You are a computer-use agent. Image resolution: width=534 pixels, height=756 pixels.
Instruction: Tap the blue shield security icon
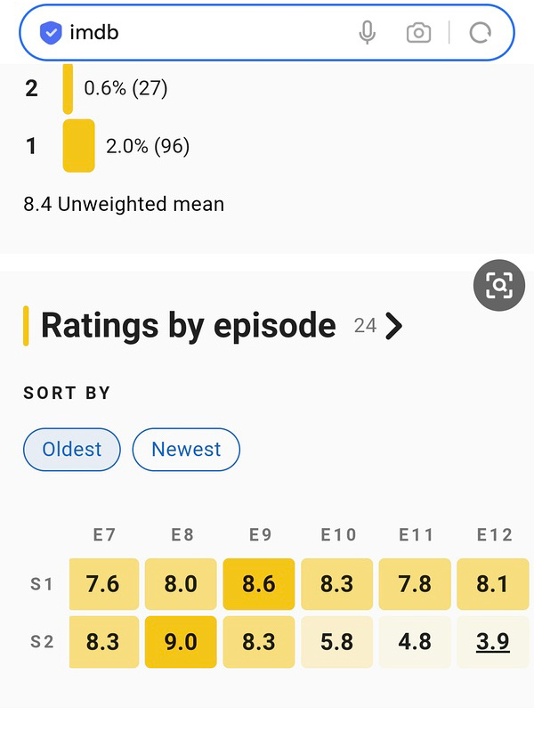click(51, 33)
